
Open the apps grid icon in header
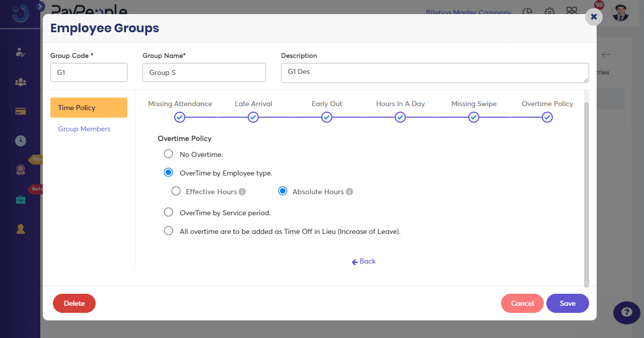tap(571, 12)
